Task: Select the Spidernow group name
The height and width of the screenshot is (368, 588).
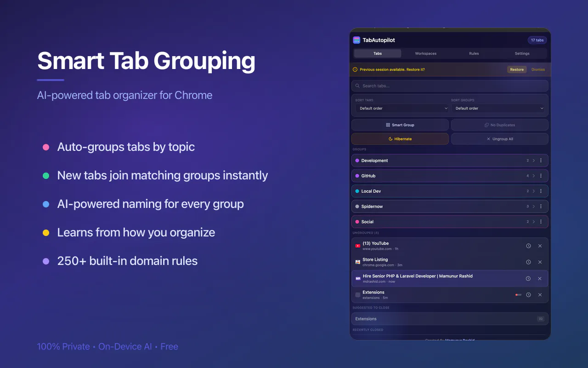Action: [372, 207]
